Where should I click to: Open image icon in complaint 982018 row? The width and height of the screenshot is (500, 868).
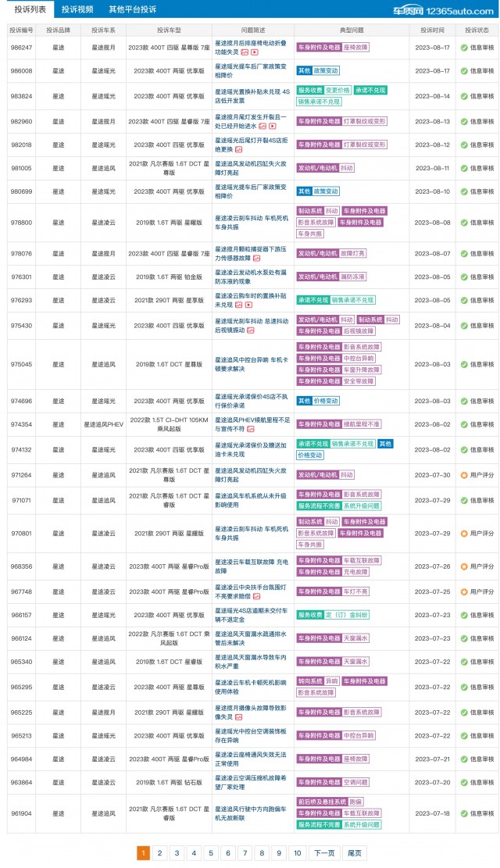(238, 149)
